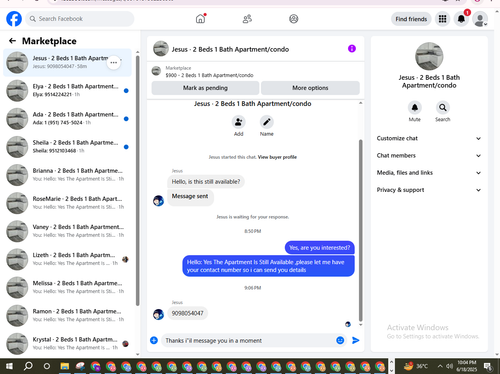Open Elya's apartment conversation

click(x=67, y=90)
